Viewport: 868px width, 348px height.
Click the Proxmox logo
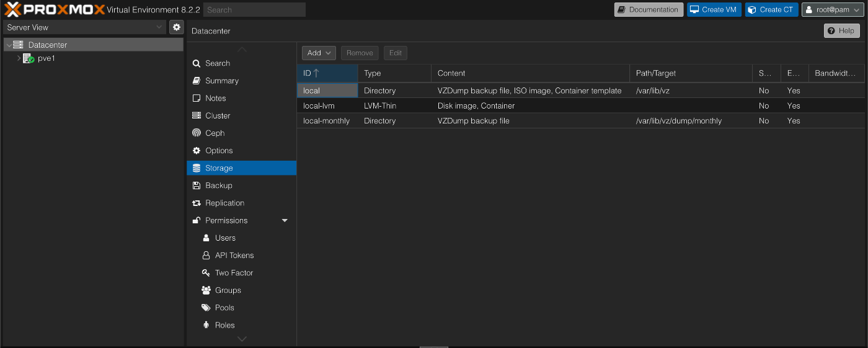pos(55,9)
